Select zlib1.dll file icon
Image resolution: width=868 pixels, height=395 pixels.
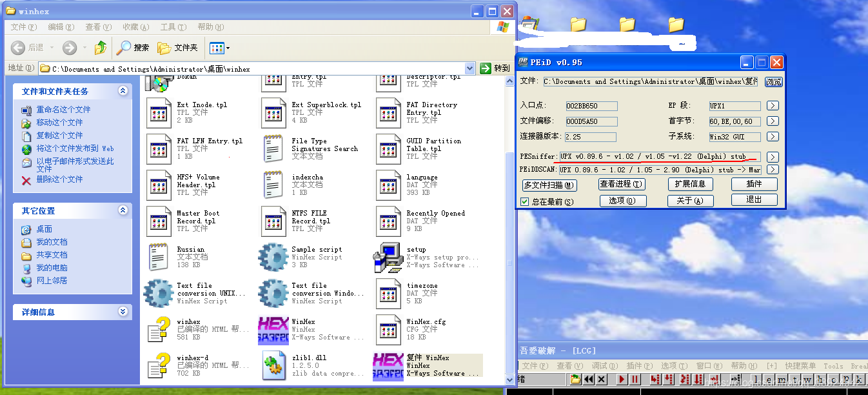pyautogui.click(x=273, y=366)
